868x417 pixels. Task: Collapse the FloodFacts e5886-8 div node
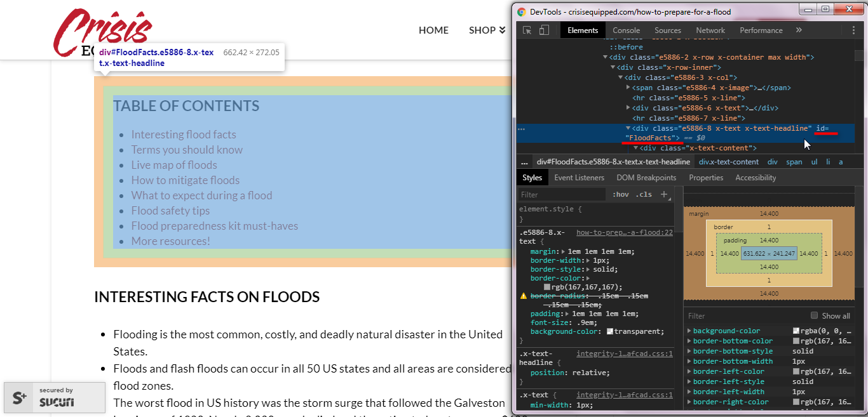coord(628,128)
